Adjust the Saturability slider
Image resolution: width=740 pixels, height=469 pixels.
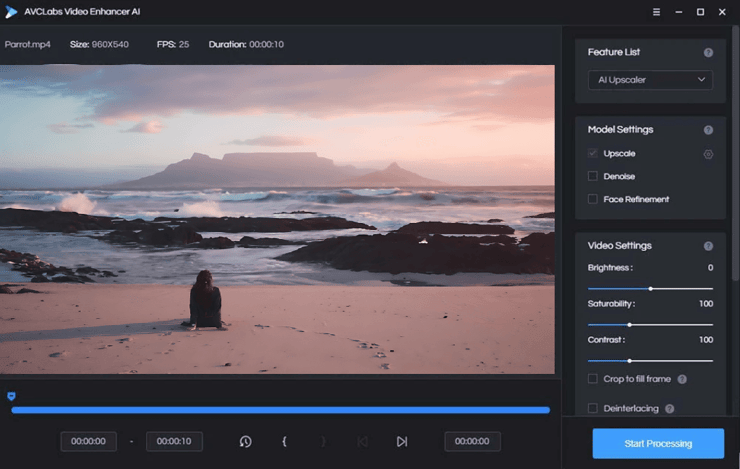coord(650,325)
